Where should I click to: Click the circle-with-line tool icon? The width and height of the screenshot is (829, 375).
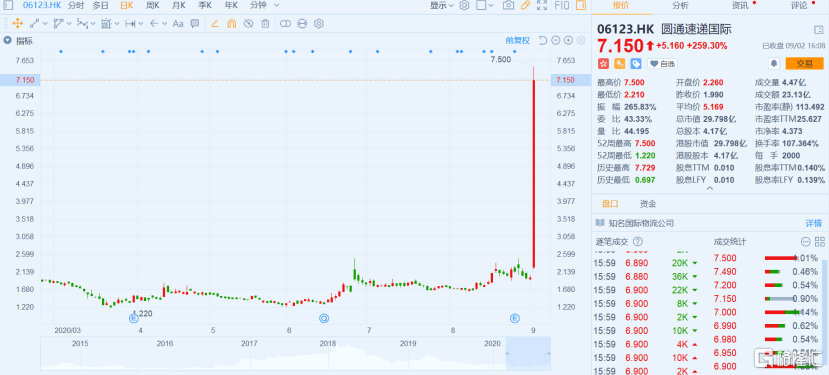point(302,23)
